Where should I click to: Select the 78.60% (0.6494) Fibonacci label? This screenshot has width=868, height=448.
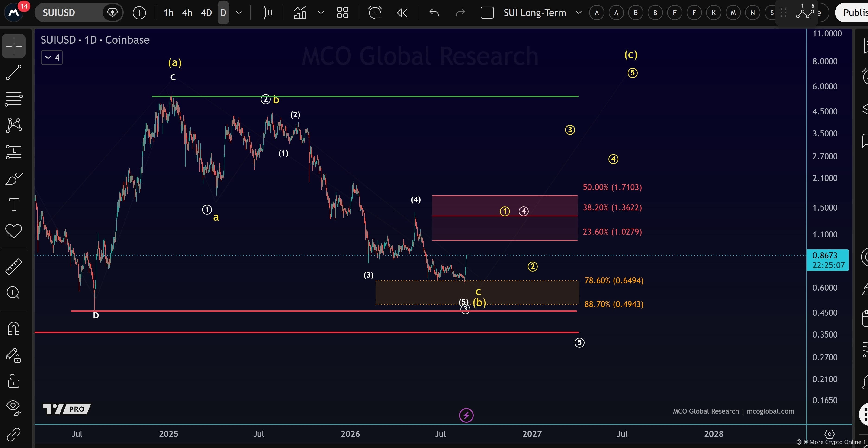[614, 280]
